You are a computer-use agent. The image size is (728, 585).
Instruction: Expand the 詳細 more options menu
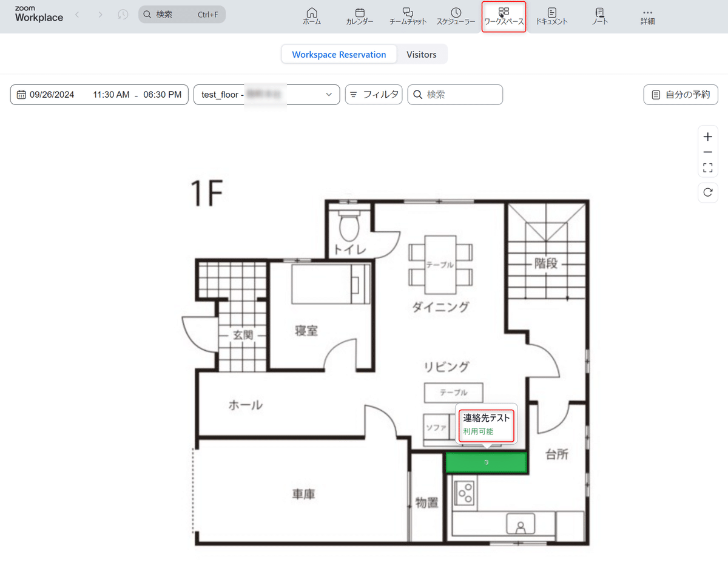click(x=647, y=16)
